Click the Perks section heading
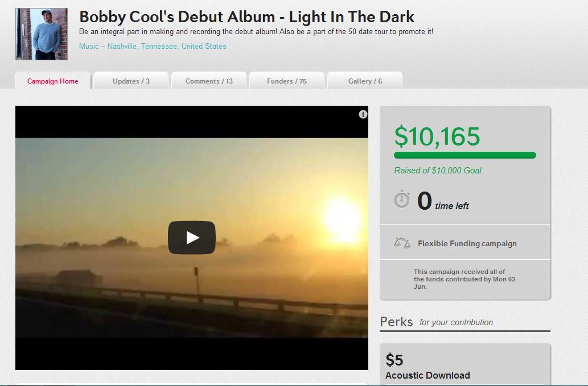The image size is (588, 386). click(x=396, y=322)
